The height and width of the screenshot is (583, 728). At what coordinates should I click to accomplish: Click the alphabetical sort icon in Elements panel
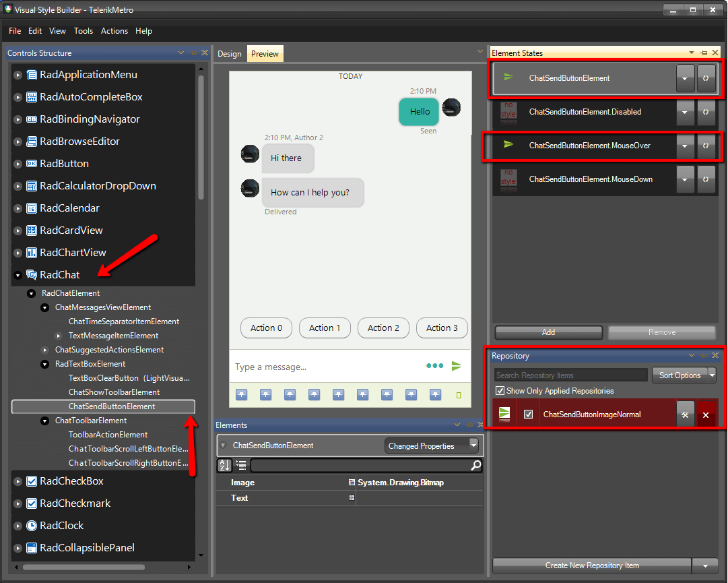pyautogui.click(x=224, y=465)
